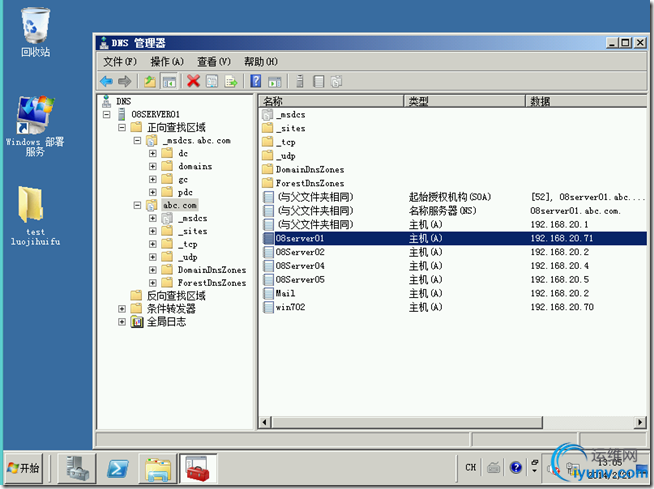Click the CH language indicator in tray
654x489 pixels.
click(470, 467)
